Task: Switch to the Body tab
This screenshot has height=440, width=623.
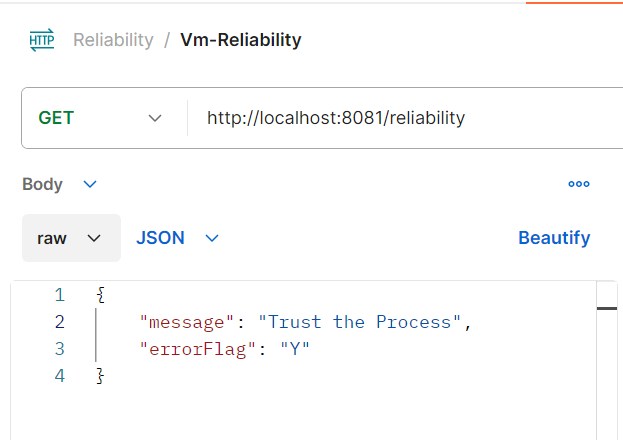Action: pos(42,184)
